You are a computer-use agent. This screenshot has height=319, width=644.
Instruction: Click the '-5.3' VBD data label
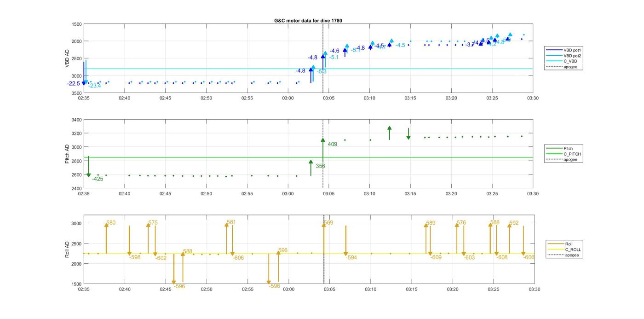pyautogui.click(x=322, y=71)
